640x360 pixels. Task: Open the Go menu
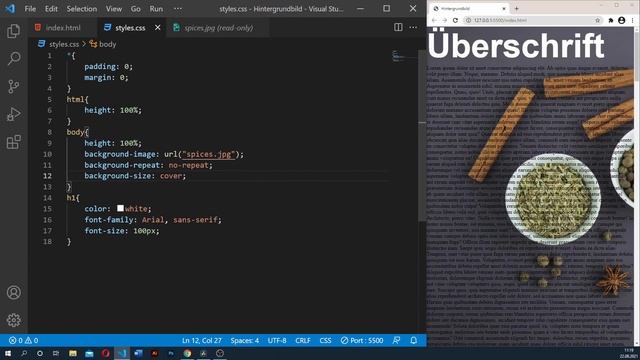tap(136, 9)
